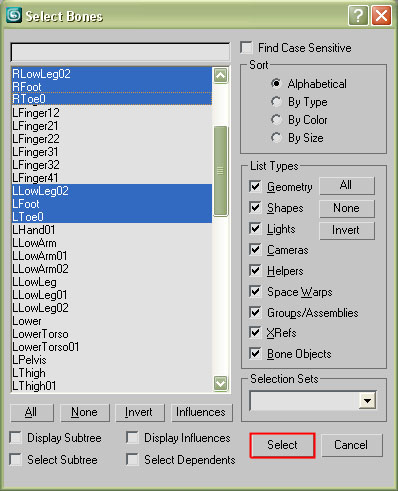
Task: Select By Color sort option
Action: click(x=276, y=119)
